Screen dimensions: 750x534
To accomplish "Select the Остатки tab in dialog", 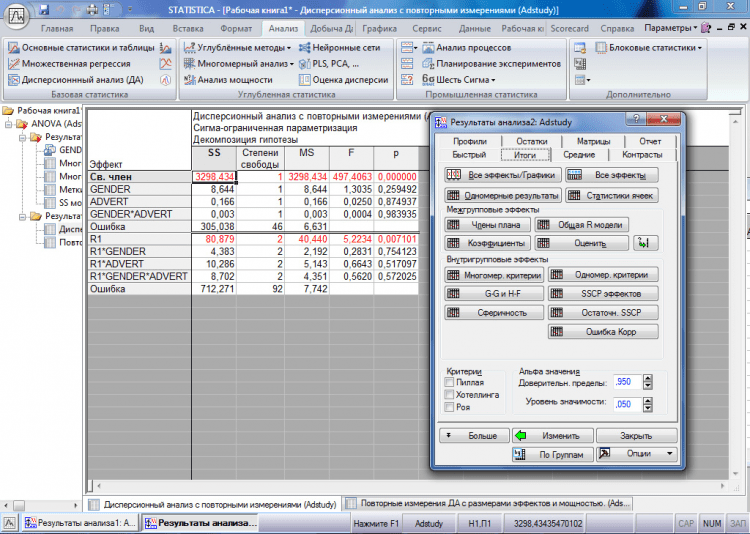I will pyautogui.click(x=531, y=141).
